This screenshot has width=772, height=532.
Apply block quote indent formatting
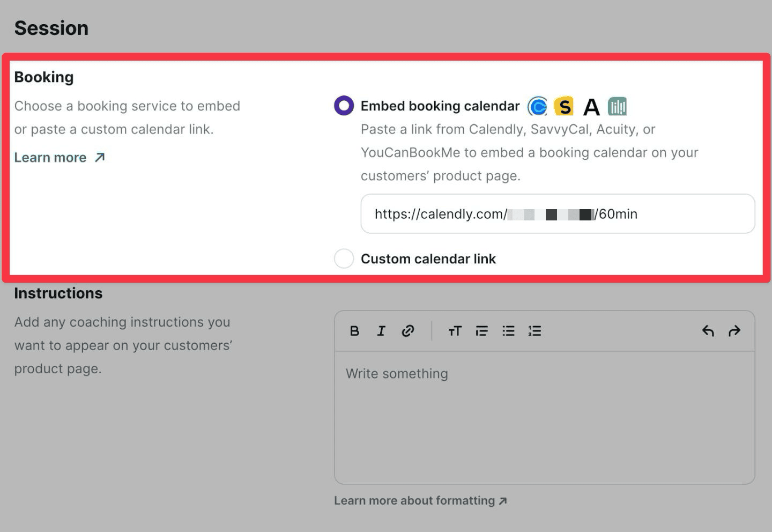point(481,331)
